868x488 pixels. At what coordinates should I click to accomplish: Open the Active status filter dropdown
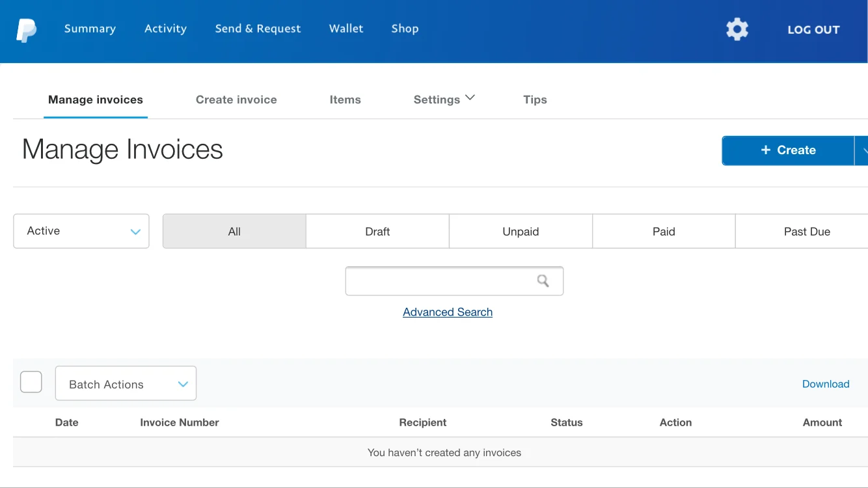(x=81, y=231)
